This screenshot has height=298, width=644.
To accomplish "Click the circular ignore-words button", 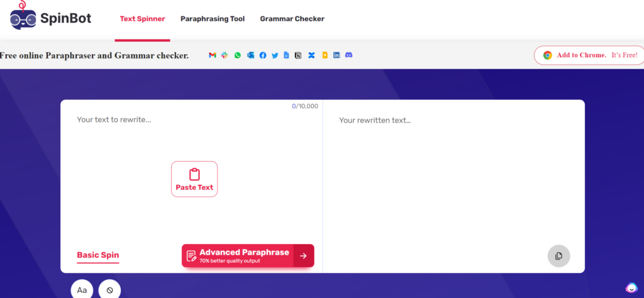I will (x=109, y=290).
